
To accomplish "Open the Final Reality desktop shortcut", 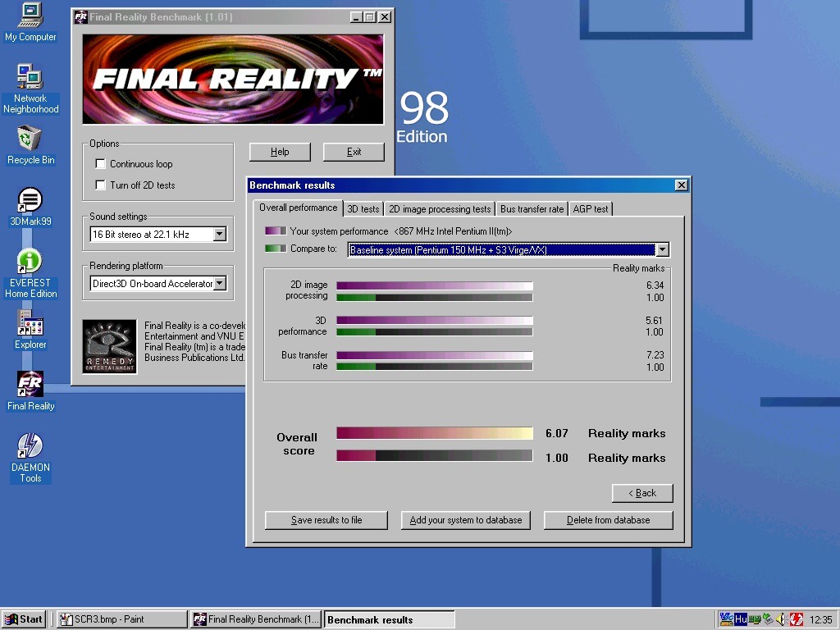I will [30, 391].
